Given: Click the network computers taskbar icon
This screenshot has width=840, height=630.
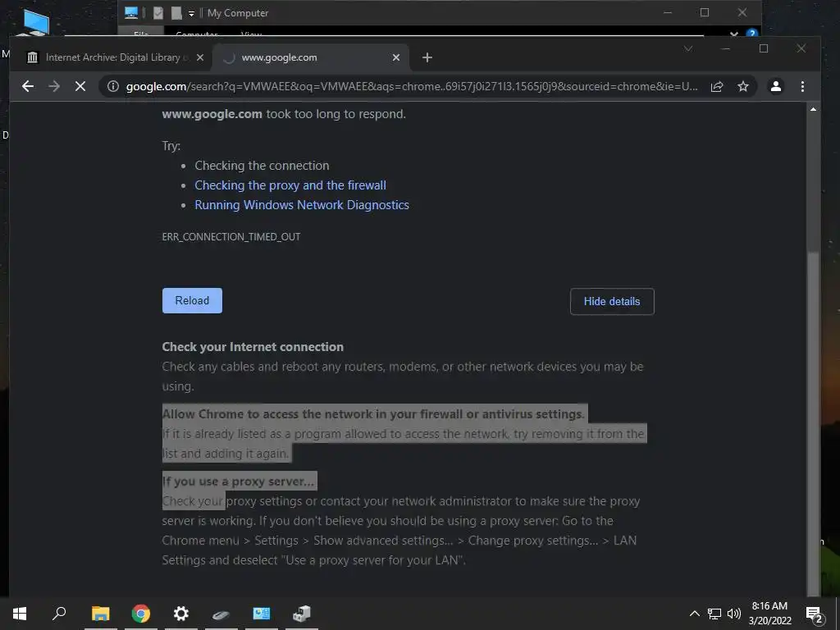Looking at the screenshot, I should (302, 614).
